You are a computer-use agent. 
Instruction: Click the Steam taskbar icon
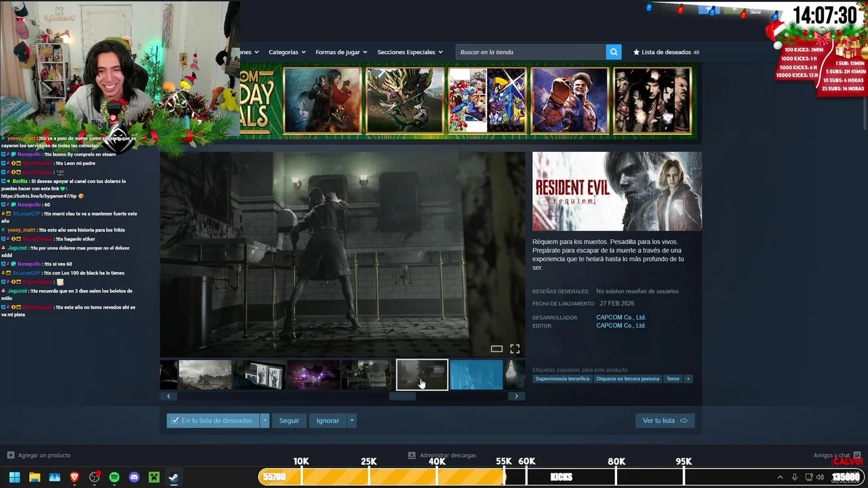coord(174,477)
